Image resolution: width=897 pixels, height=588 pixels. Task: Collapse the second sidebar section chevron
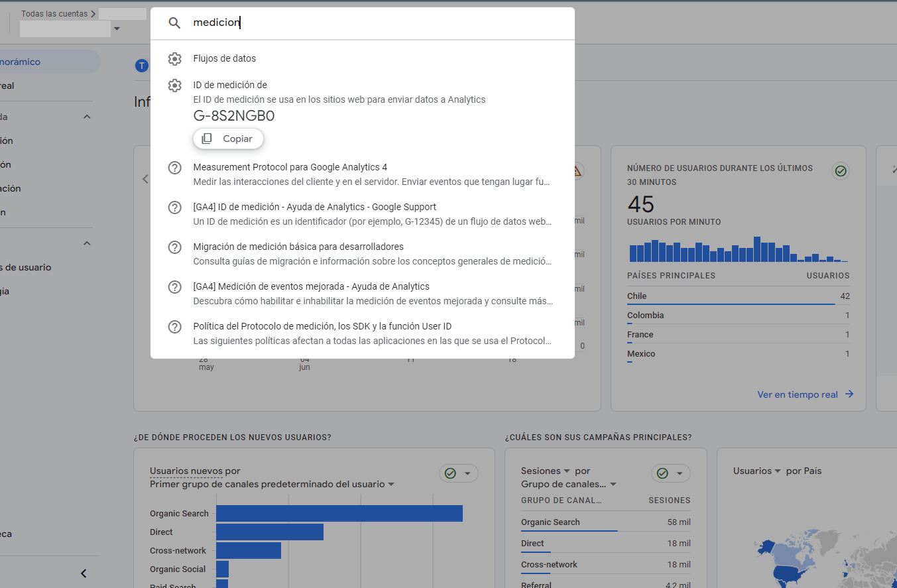[87, 243]
